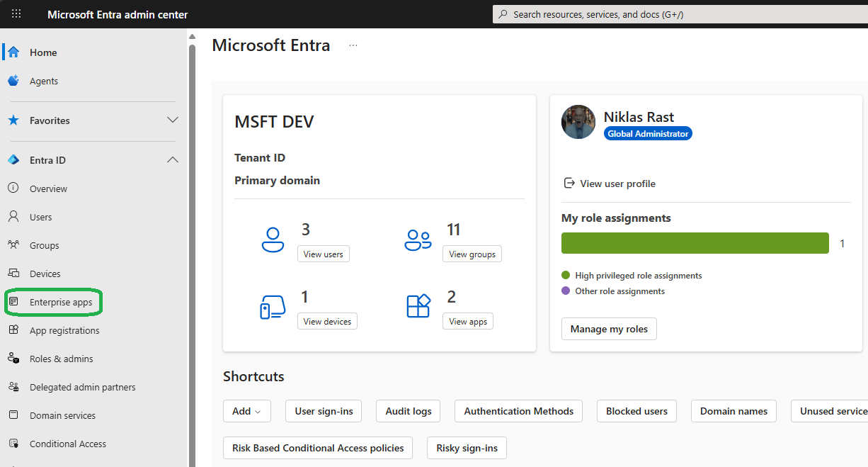Screen dimensions: 868x467
Task: Click the green role assignments bar
Action: (x=695, y=243)
